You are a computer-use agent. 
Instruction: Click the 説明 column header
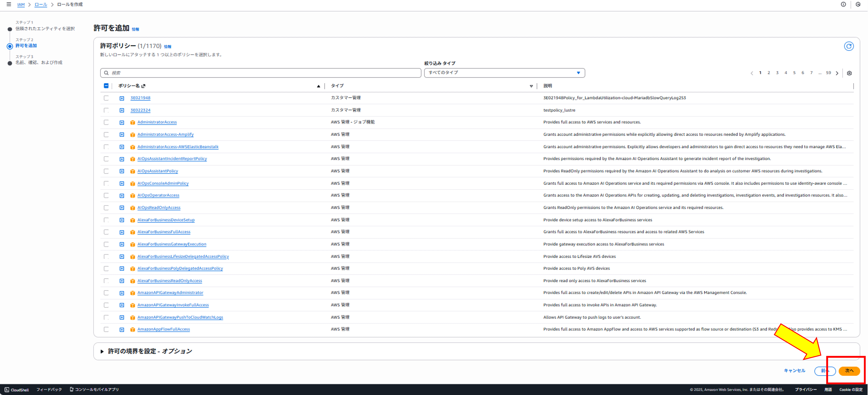pyautogui.click(x=548, y=86)
